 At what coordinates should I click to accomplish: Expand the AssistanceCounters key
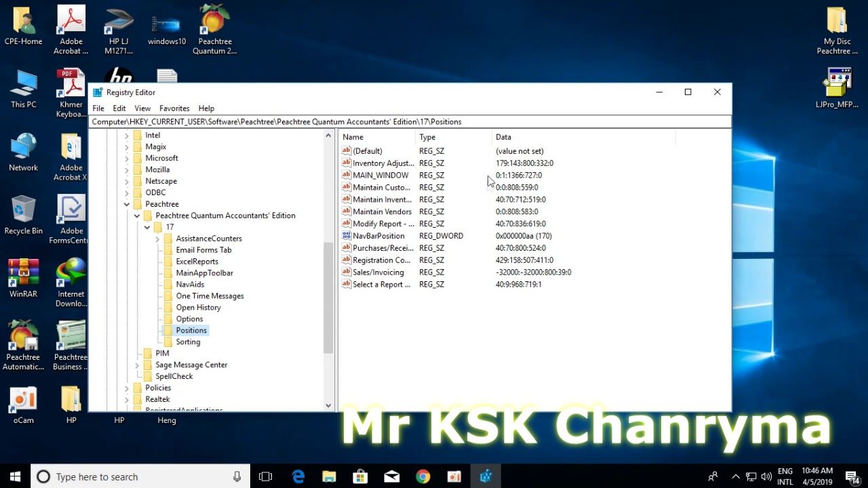point(157,239)
